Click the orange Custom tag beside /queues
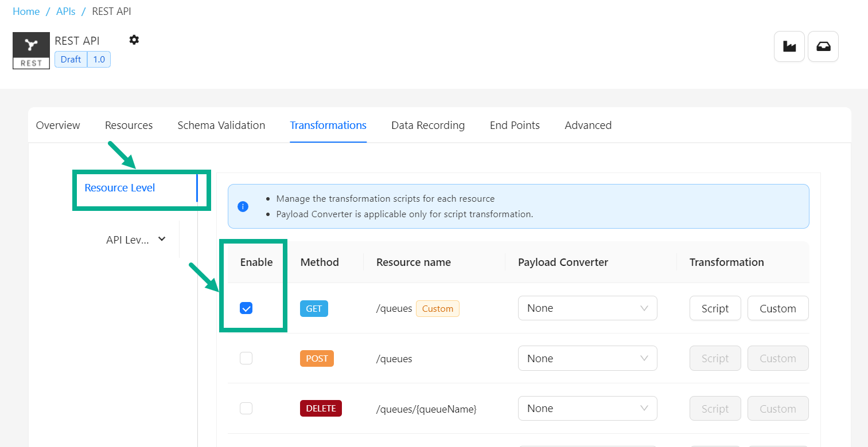This screenshot has width=868, height=447. point(437,308)
